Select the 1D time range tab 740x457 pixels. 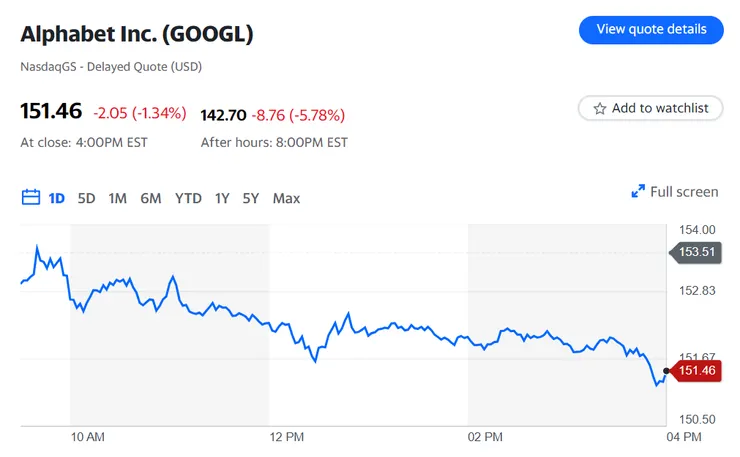[x=57, y=198]
